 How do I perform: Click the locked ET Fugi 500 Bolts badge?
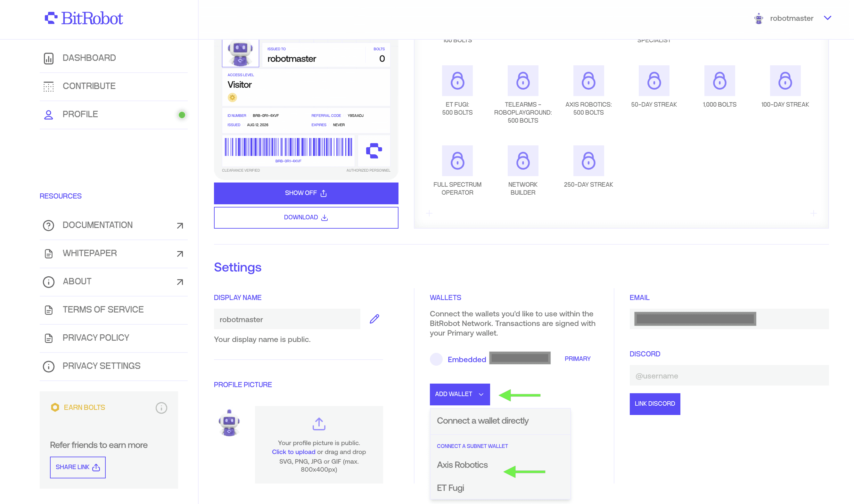click(x=457, y=81)
